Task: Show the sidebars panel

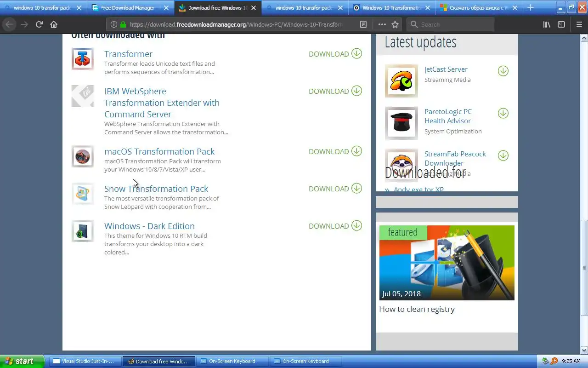Action: pos(561,24)
